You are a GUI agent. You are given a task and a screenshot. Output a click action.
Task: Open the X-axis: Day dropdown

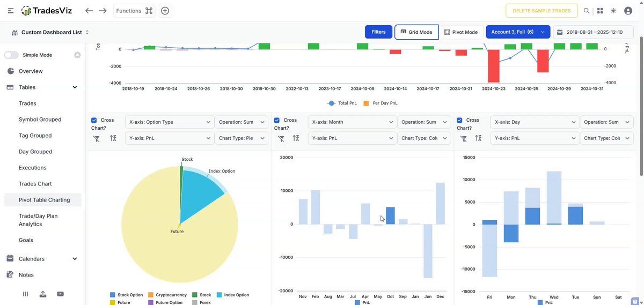point(535,122)
